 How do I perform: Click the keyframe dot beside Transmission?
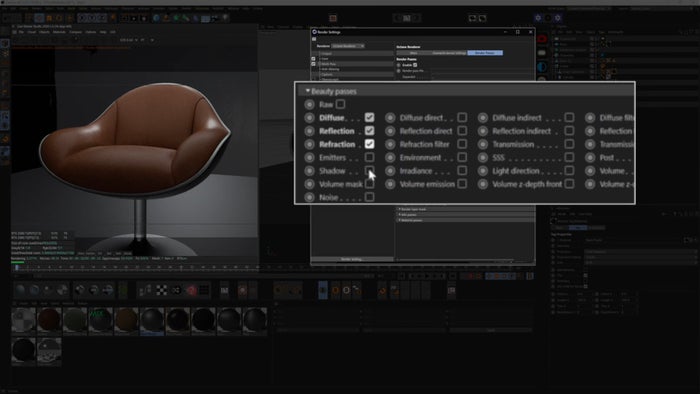coord(483,144)
